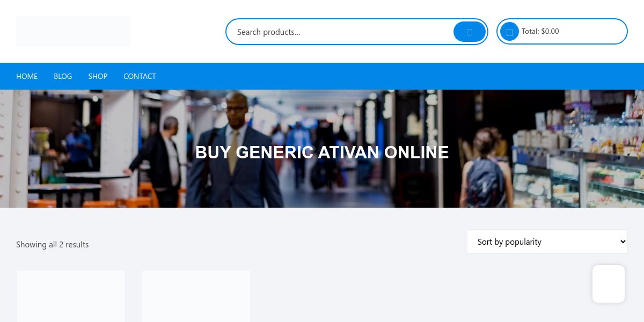Click the Total: $0.00 cart link

540,31
